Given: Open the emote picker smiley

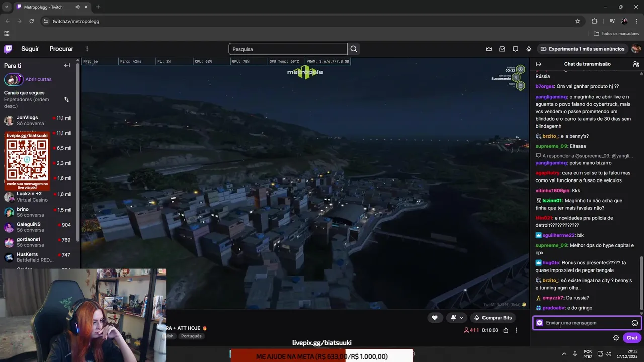Looking at the screenshot, I should coord(635,323).
